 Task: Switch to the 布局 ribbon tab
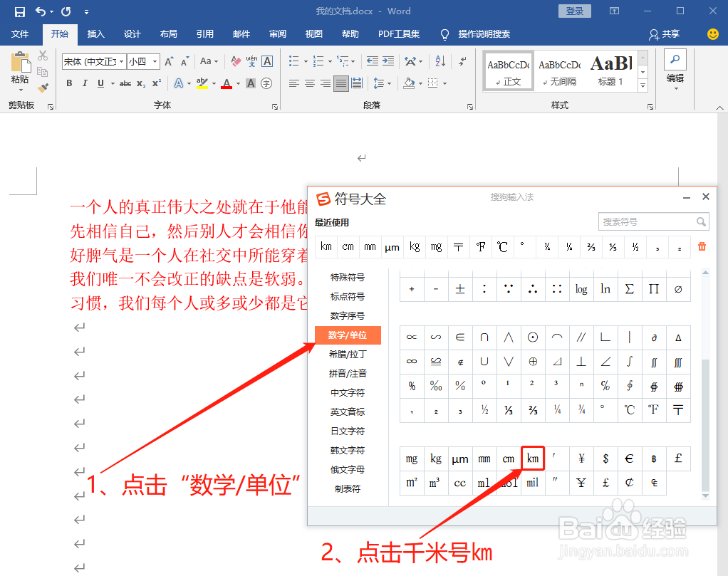169,34
